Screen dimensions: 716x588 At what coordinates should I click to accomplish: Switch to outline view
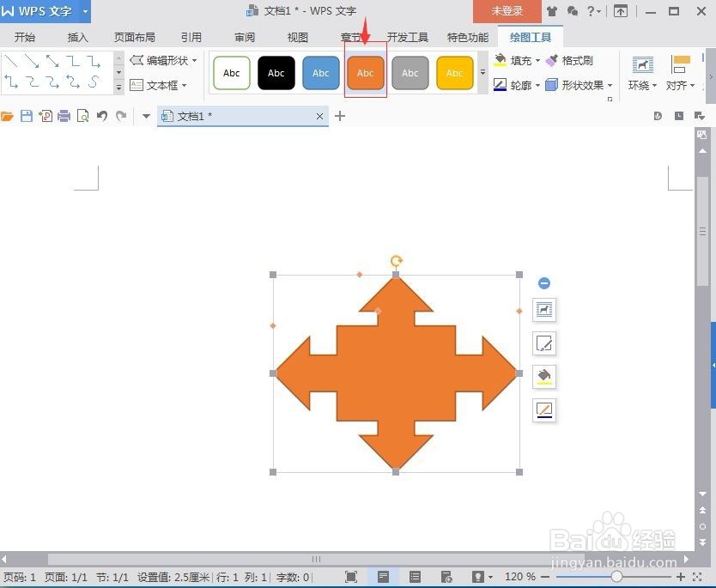tap(415, 577)
